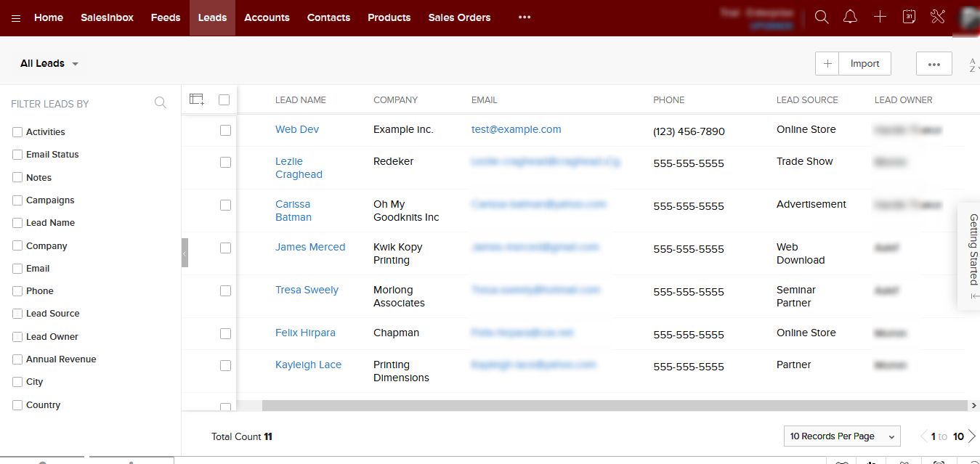The width and height of the screenshot is (980, 464).
Task: Expand the more modules ellipsis in navigation bar
Action: (x=525, y=18)
